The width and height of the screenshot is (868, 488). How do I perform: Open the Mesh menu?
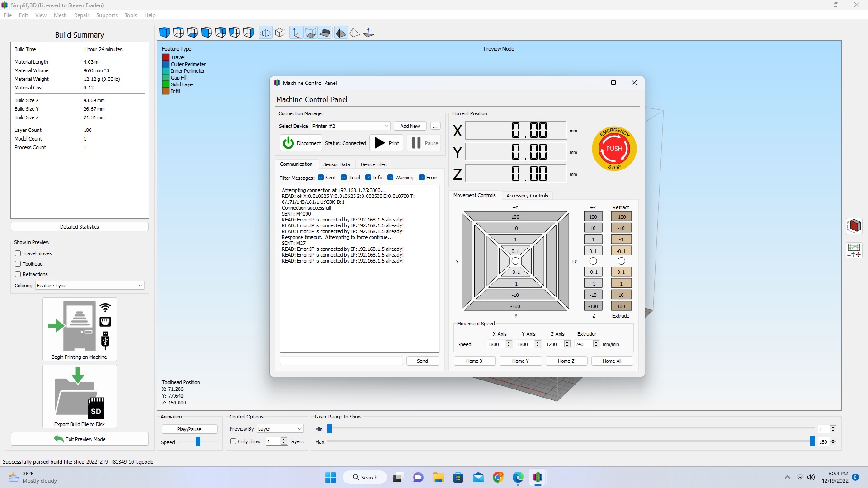point(60,15)
